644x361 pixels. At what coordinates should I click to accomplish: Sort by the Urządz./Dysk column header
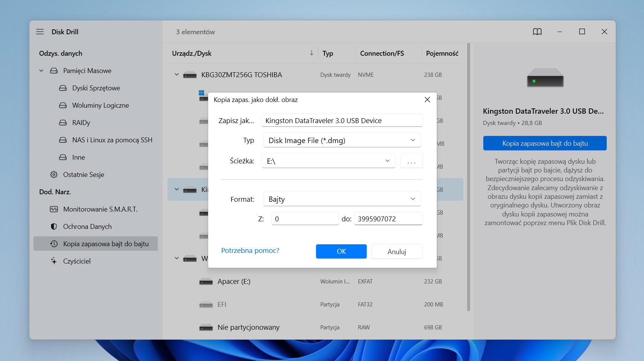click(x=192, y=53)
